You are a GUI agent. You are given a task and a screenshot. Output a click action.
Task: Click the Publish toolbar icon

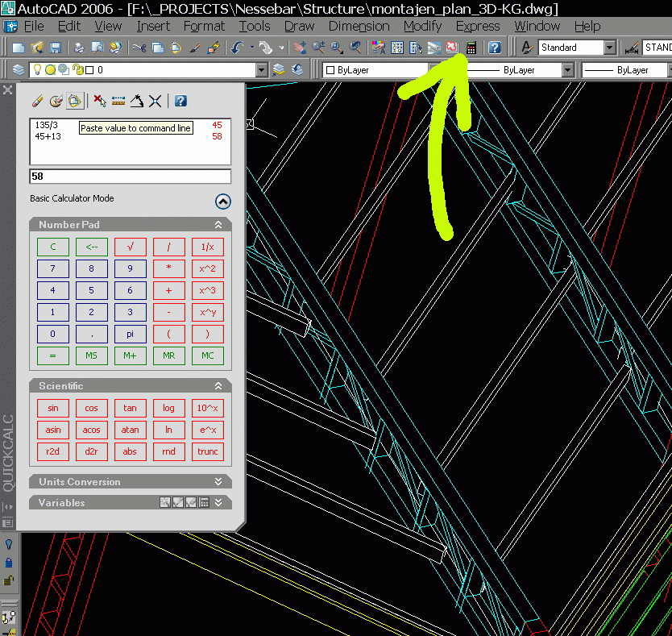(116, 48)
